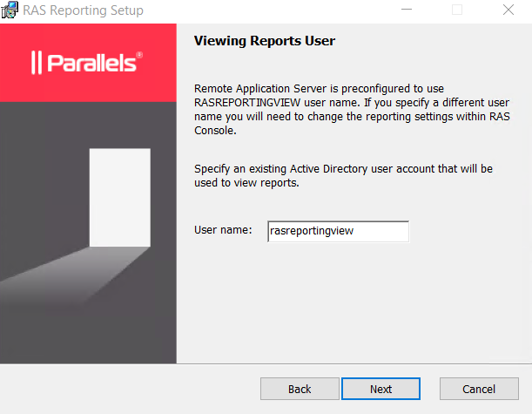Close the RAS Reporting Setup window
This screenshot has width=532, height=414.
pyautogui.click(x=508, y=10)
